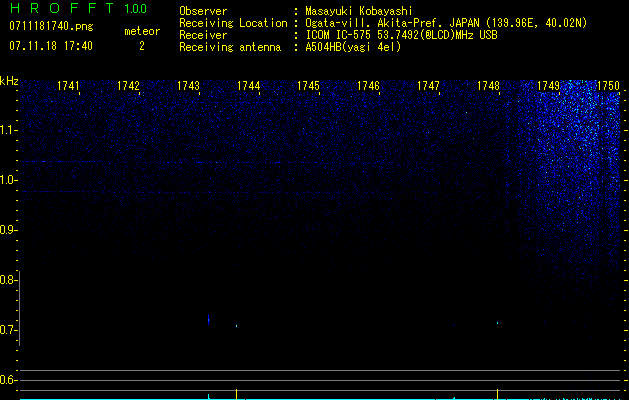Viewport: 629px width, 400px height.
Task: Click the 0.7 kHz frequency label
Action: [x=7, y=330]
